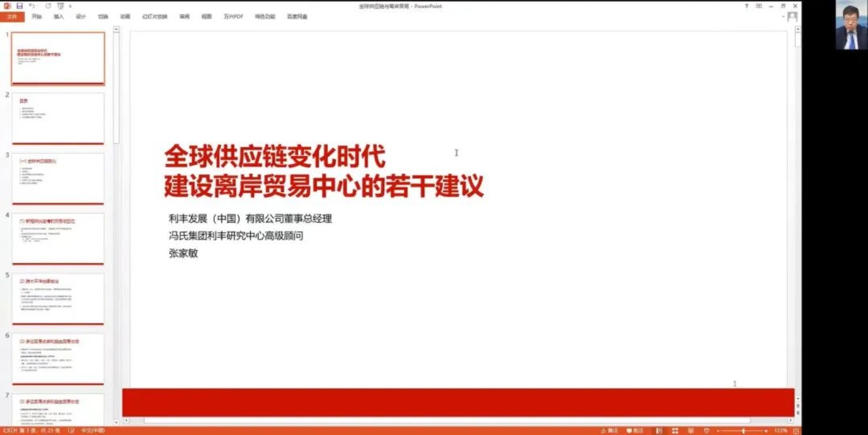Start slideshow from quick access toolbar icon
This screenshot has width=868, height=435.
coord(61,6)
